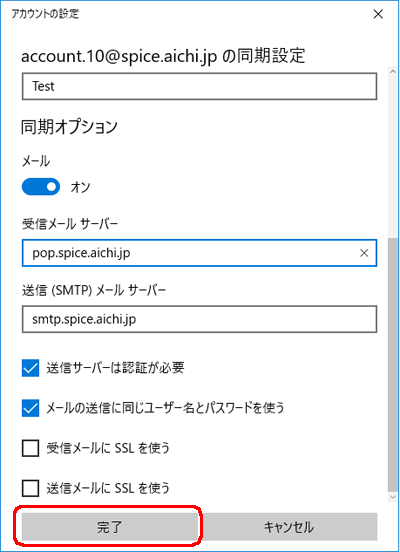The width and height of the screenshot is (400, 552).
Task: Select the smtp.spice.aichi.jp server field
Action: click(199, 319)
